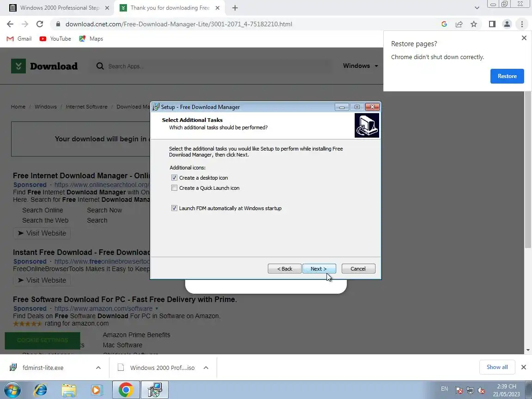
Task: Open the Search the Web ad link
Action: (x=45, y=220)
